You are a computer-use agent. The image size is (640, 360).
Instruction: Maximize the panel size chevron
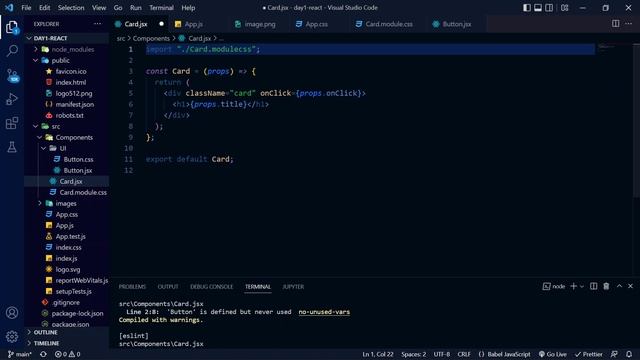coord(619,286)
